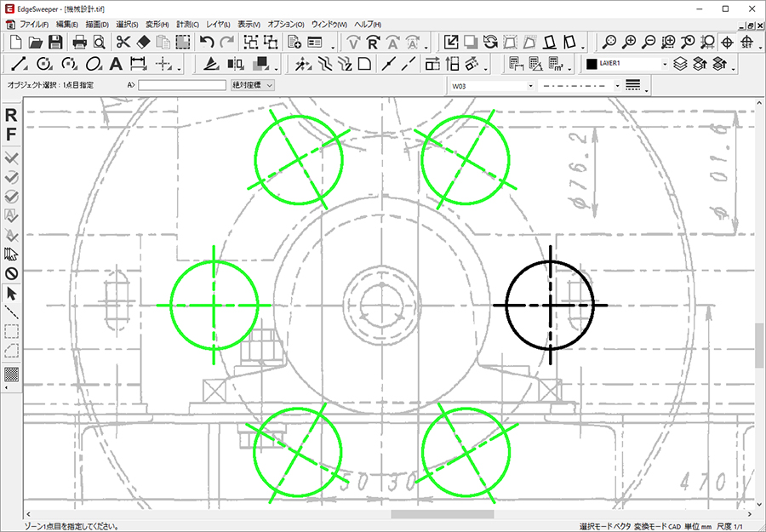Select the Line drawing tool
The image size is (766, 532).
pos(20,64)
